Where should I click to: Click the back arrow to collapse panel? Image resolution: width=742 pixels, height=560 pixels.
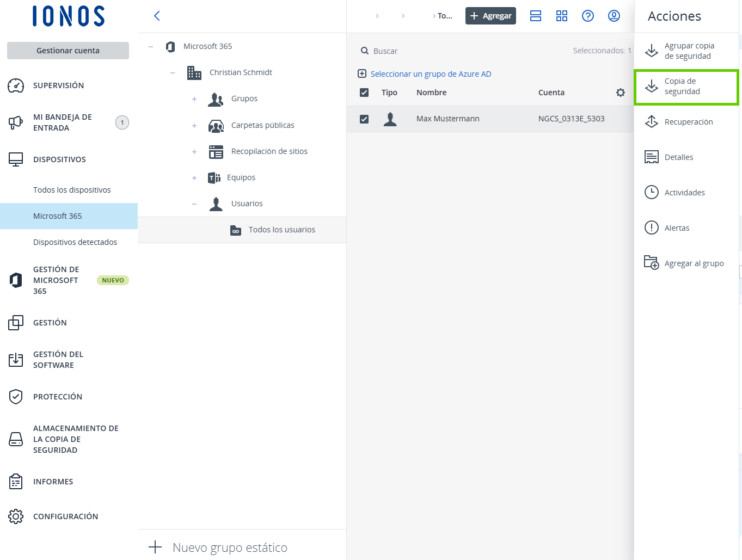point(157,16)
